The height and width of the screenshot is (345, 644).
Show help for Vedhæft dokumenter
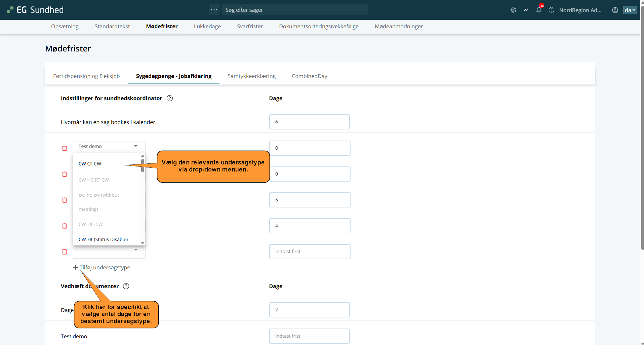point(126,286)
